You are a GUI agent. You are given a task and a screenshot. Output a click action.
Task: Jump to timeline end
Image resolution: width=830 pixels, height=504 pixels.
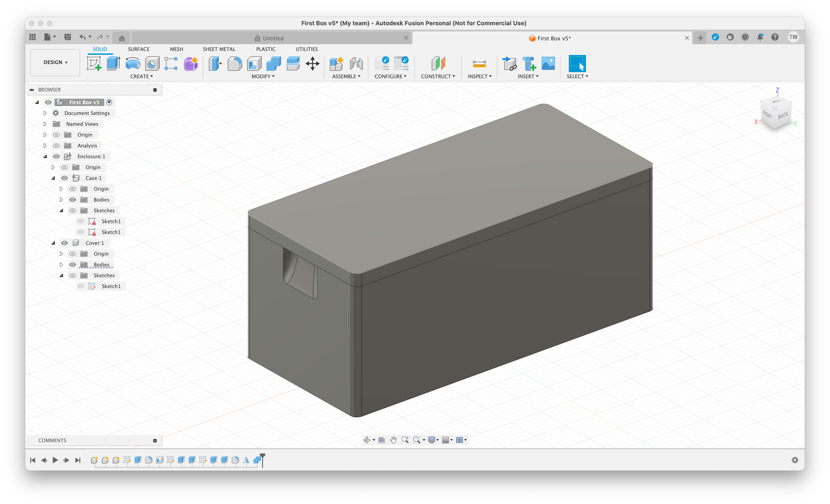(78, 460)
